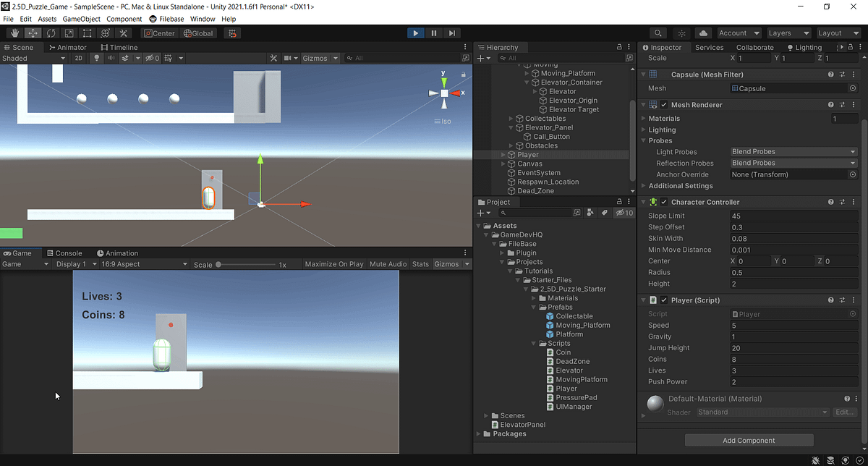Image resolution: width=868 pixels, height=466 pixels.
Task: Click the Unity cloud services icon
Action: point(702,33)
